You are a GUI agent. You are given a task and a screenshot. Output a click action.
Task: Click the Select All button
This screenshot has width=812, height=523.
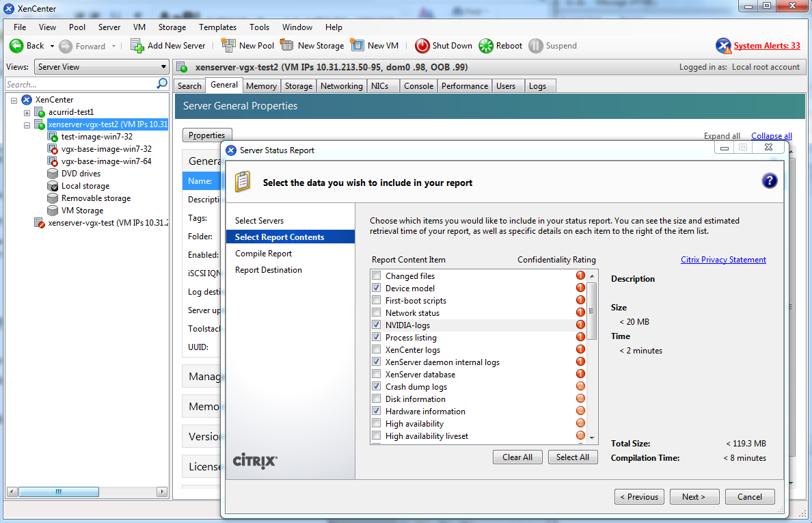coord(573,457)
